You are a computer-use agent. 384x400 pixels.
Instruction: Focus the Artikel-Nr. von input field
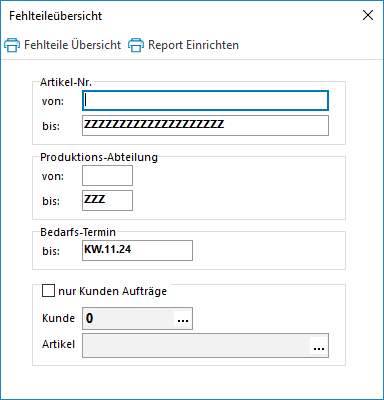point(205,101)
